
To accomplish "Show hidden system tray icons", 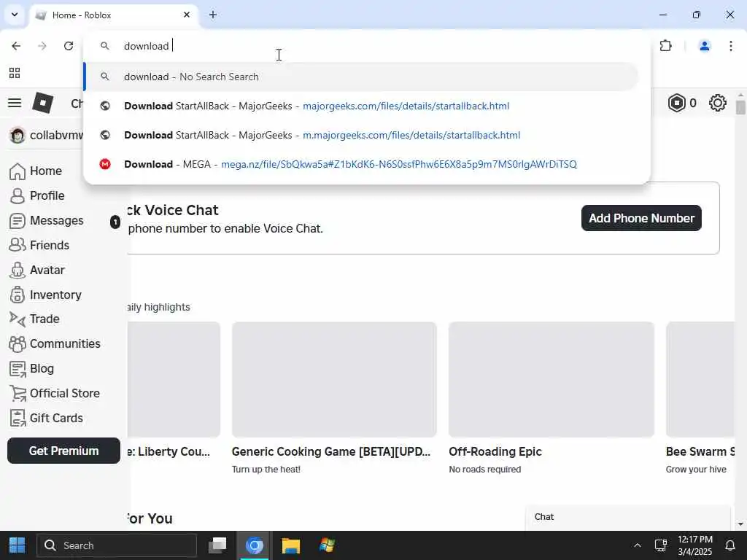I will tap(637, 545).
